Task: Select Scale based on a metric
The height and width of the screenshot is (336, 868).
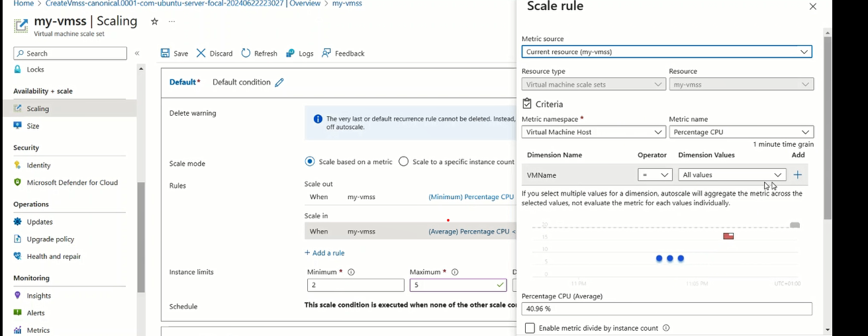Action: point(310,161)
